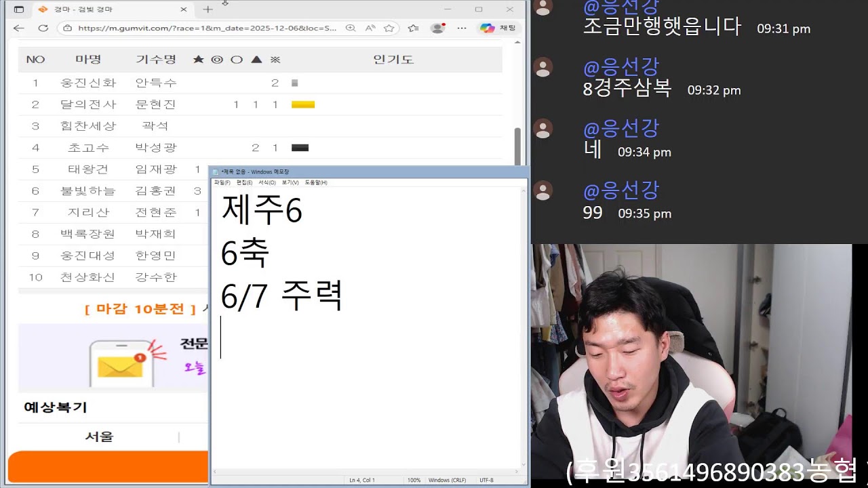The width and height of the screenshot is (868, 488).
Task: Click the @응선강 name above 99 message
Action: pos(621,190)
